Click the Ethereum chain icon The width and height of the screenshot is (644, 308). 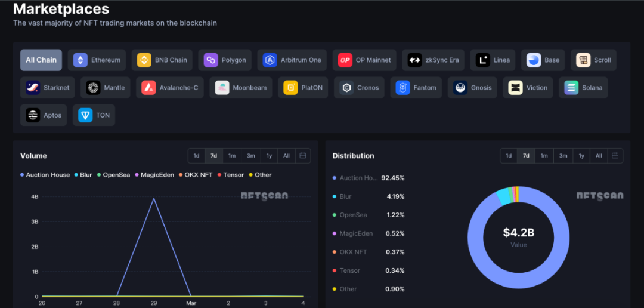tap(80, 60)
